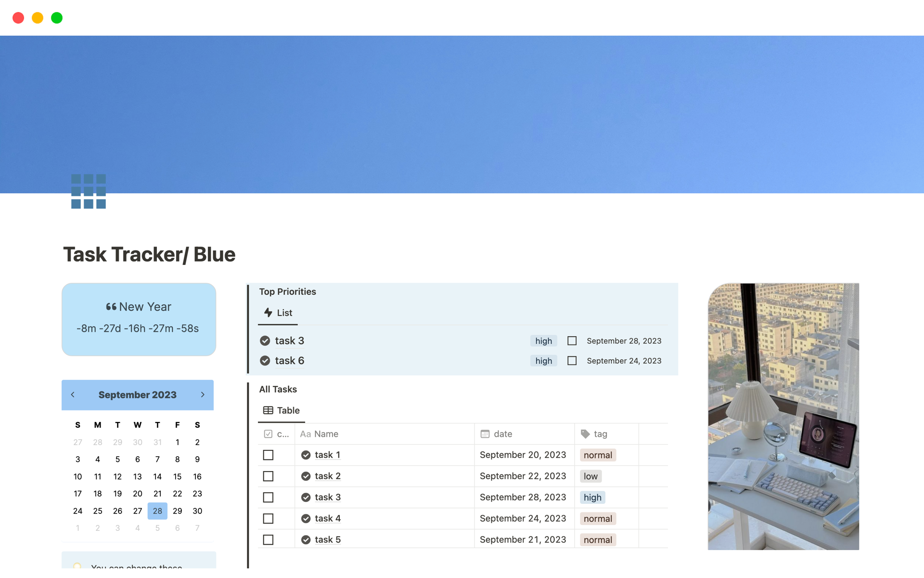The width and height of the screenshot is (924, 578).
Task: Expand the All Tasks section header
Action: click(x=278, y=389)
